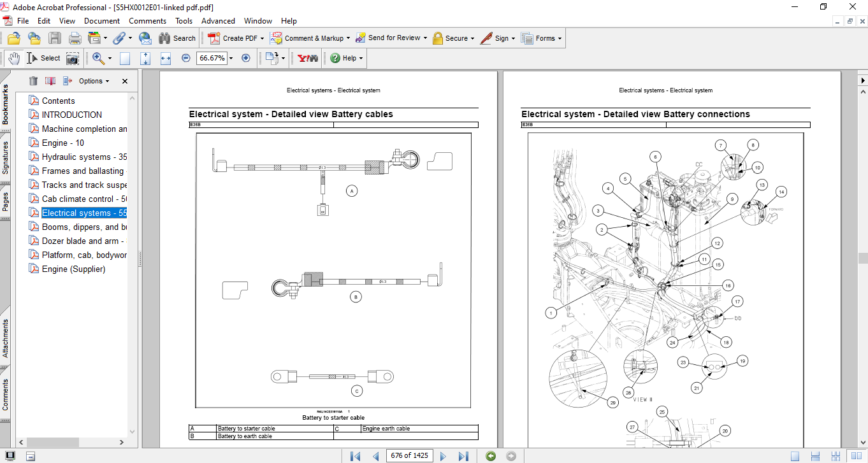The width and height of the screenshot is (868, 463).
Task: Click the Save floppy disk icon
Action: pos(55,38)
